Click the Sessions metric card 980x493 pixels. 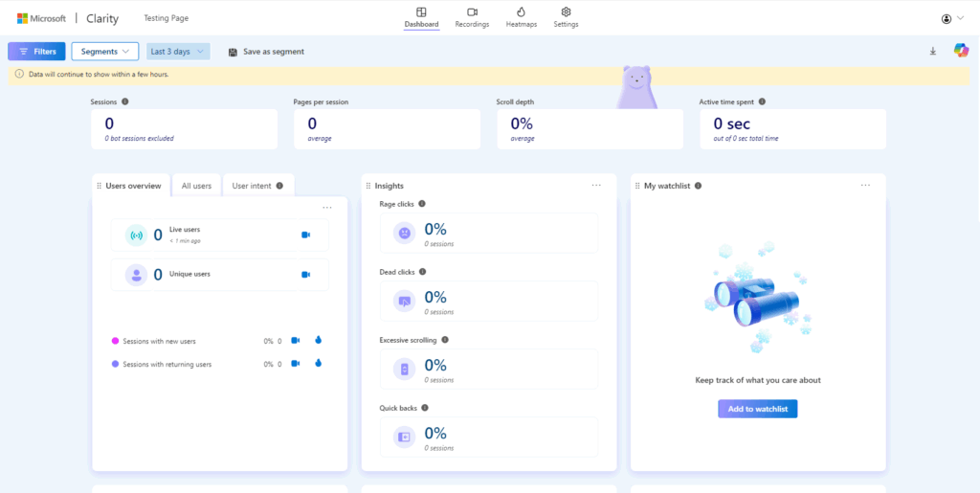point(185,129)
